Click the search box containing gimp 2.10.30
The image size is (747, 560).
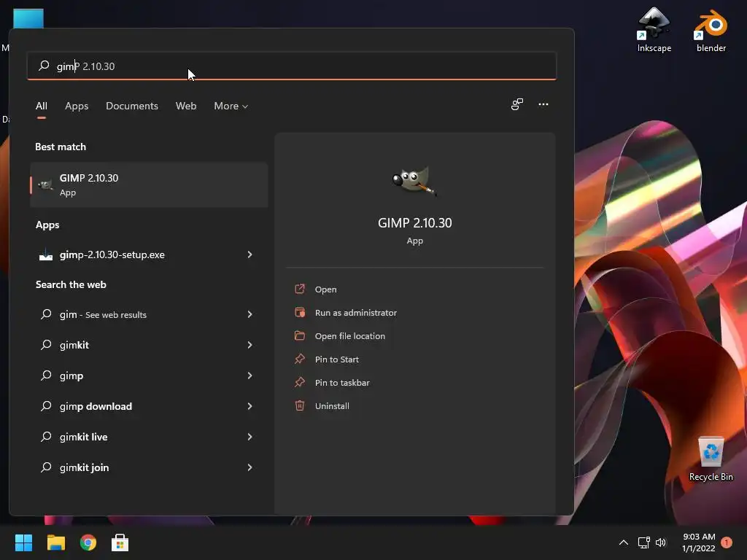pyautogui.click(x=292, y=66)
